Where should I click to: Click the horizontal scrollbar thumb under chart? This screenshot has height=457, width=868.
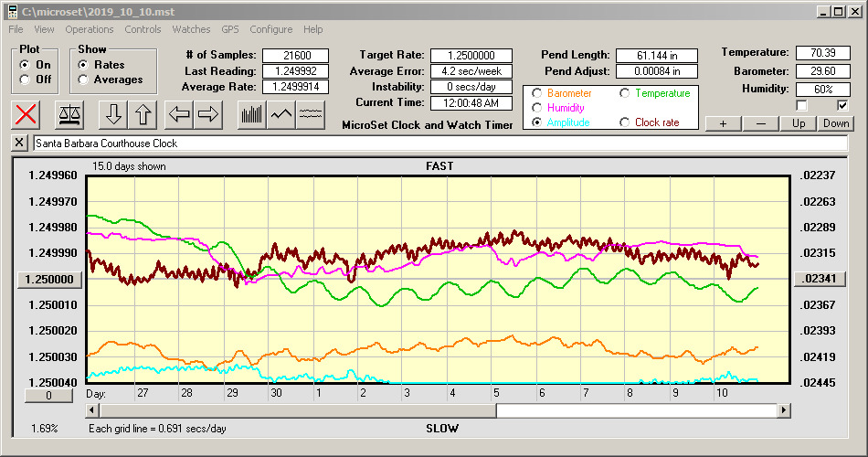298,410
